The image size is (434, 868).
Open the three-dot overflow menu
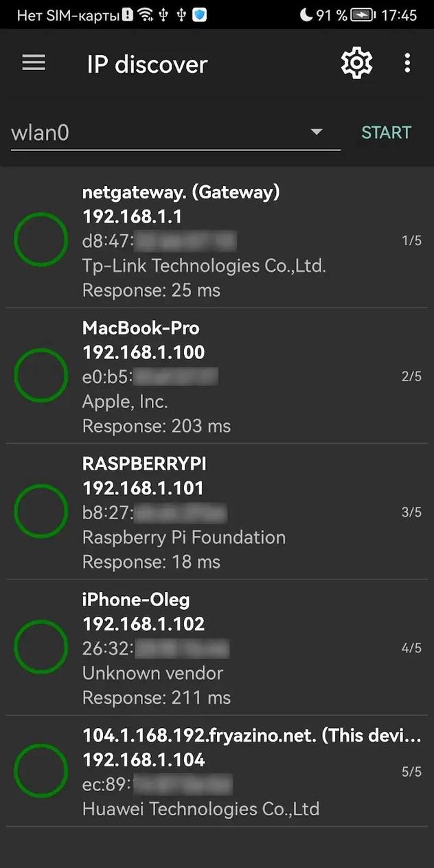point(407,63)
